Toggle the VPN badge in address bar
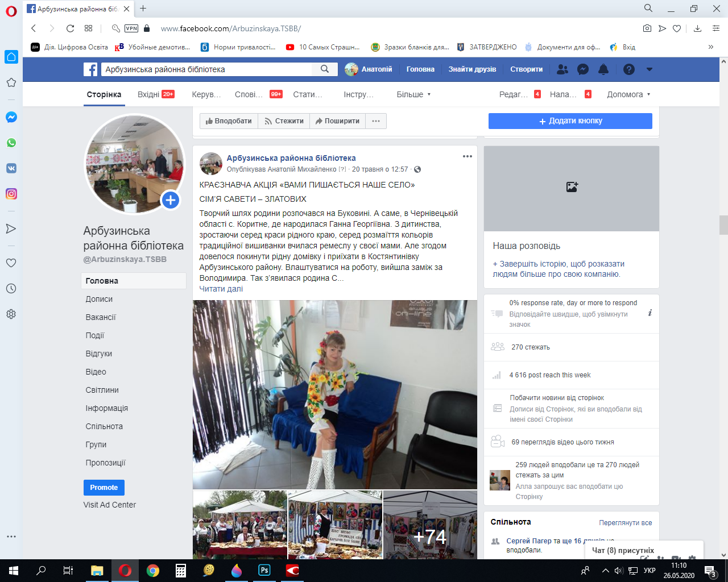Viewport: 728px width, 582px height. [131, 28]
